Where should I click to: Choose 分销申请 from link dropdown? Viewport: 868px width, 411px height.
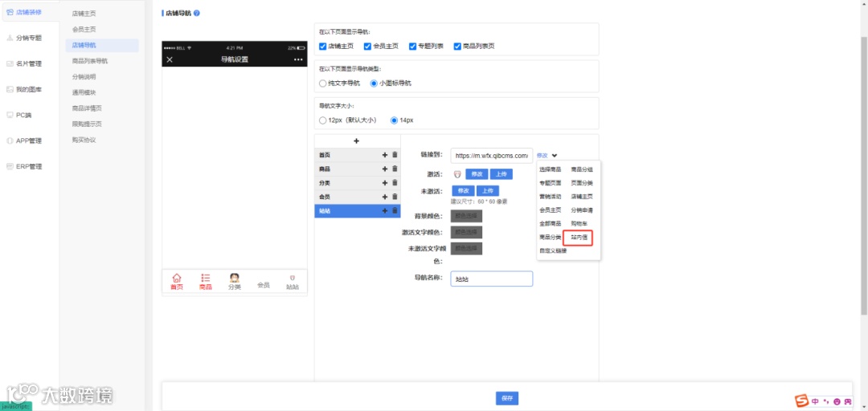coord(583,210)
